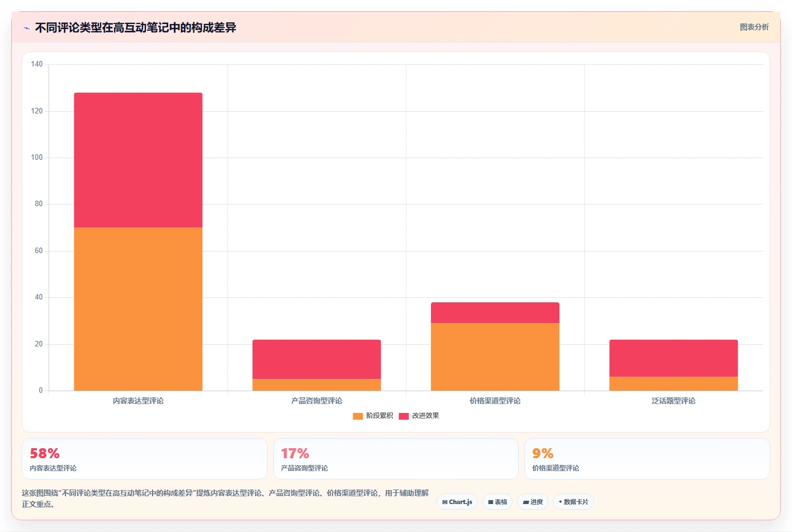Click the orange segment of the 产品咨询型评论 bar
Screen dimensions: 792x532
[316, 385]
